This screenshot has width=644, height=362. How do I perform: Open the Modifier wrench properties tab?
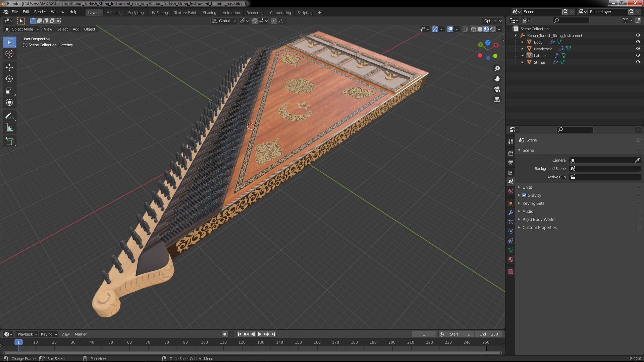tap(511, 213)
